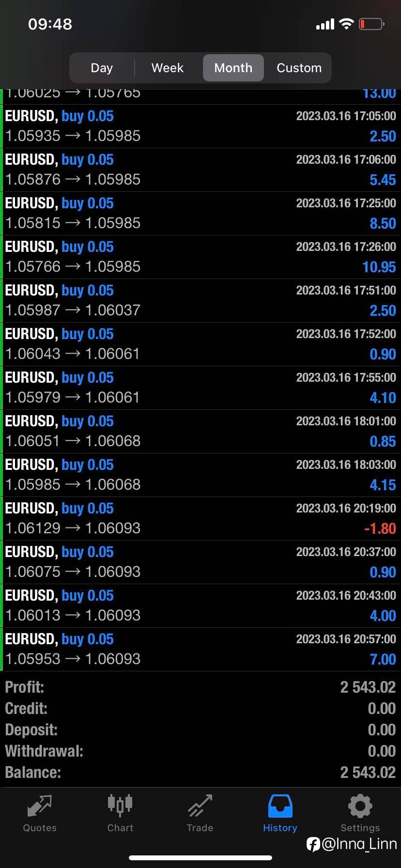The height and width of the screenshot is (868, 401).
Task: Open the Settings gear icon
Action: (360, 806)
